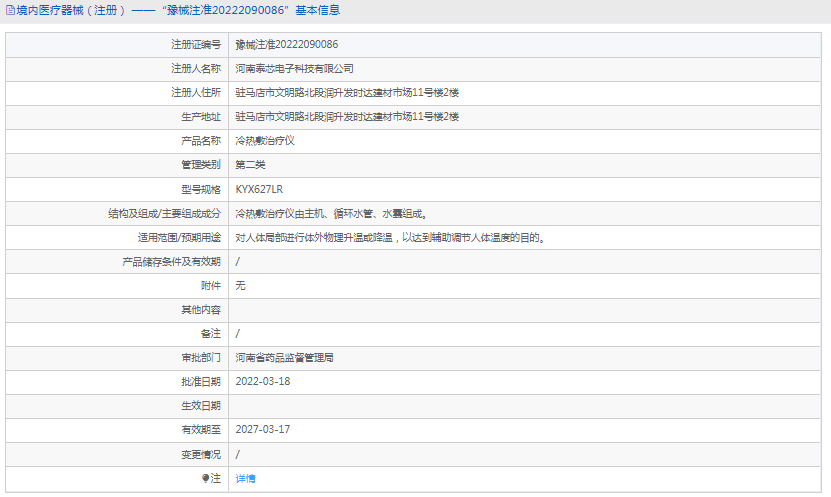This screenshot has width=831, height=497.
Task: Click the document icon beside the page title
Action: coord(10,11)
